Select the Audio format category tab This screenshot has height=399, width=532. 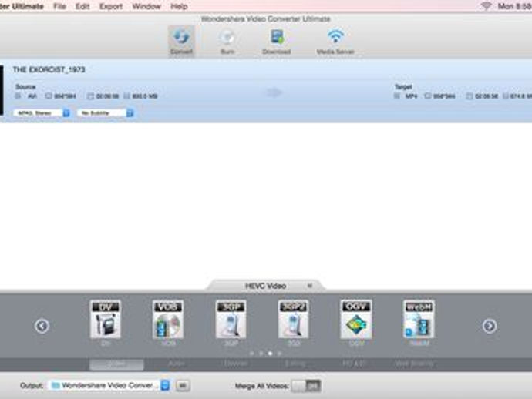point(176,364)
